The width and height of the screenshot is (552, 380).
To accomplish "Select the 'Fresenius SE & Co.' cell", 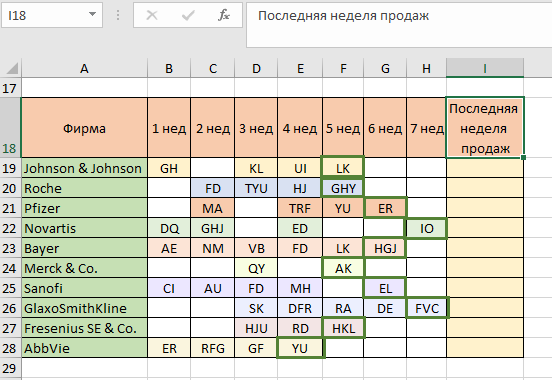I will coord(84,328).
